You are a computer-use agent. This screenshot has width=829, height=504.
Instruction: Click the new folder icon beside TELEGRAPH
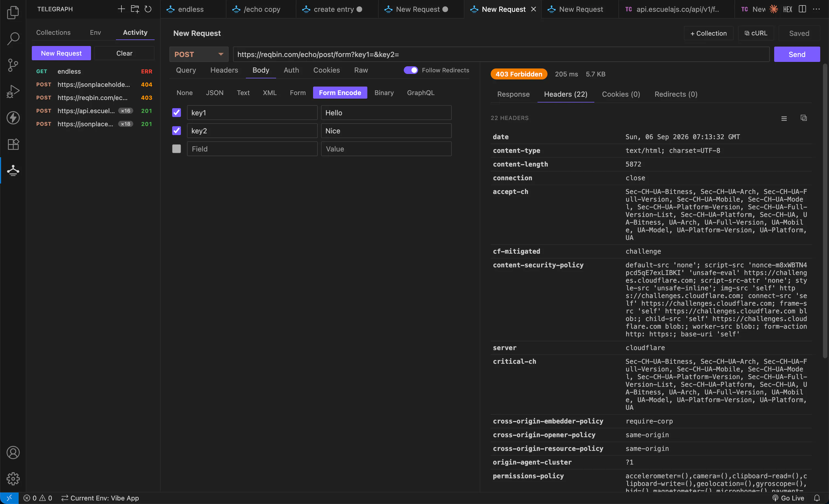pyautogui.click(x=135, y=9)
